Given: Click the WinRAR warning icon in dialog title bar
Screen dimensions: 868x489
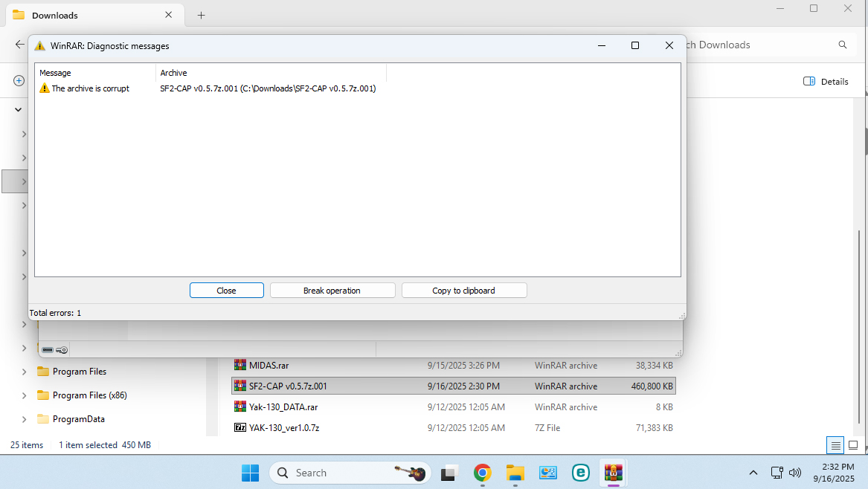Looking at the screenshot, I should point(40,46).
